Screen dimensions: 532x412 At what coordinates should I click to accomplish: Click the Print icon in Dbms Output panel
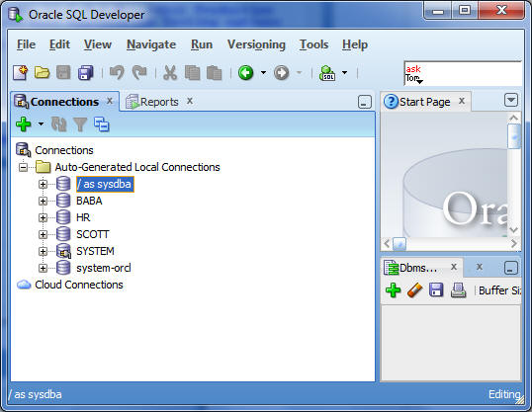click(x=458, y=290)
